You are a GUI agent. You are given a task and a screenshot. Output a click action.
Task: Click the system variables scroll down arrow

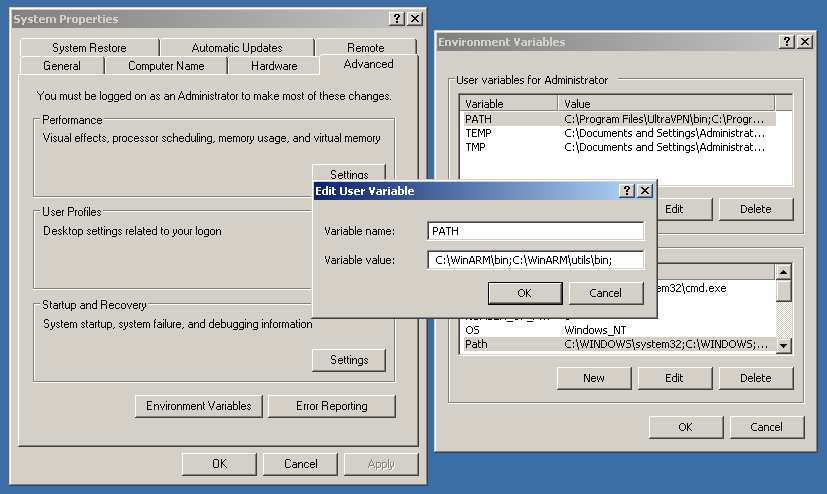coord(784,346)
